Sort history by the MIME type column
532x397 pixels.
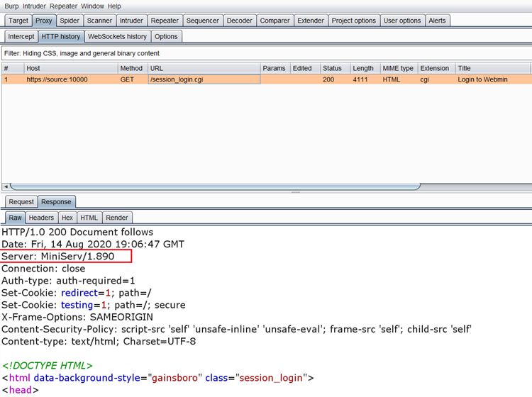click(x=399, y=69)
